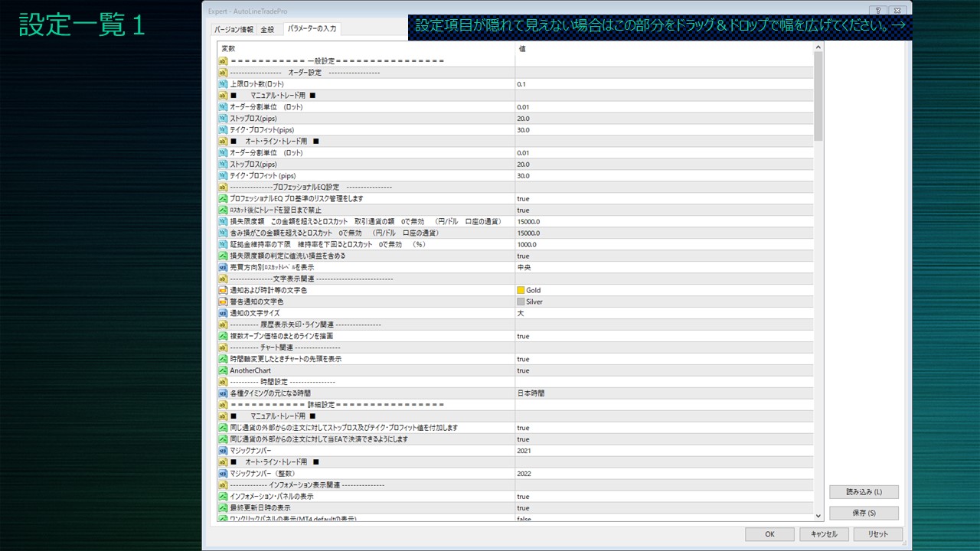
Task: Click the icon beside 時間軸変更したときチャートの先頭を表示
Action: click(224, 359)
